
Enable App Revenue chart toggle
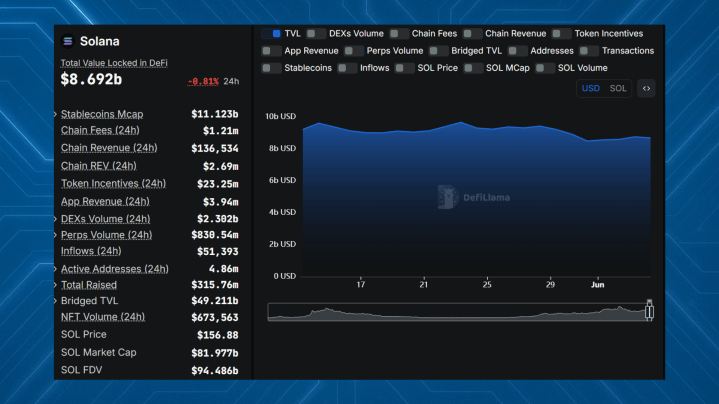[x=271, y=51]
